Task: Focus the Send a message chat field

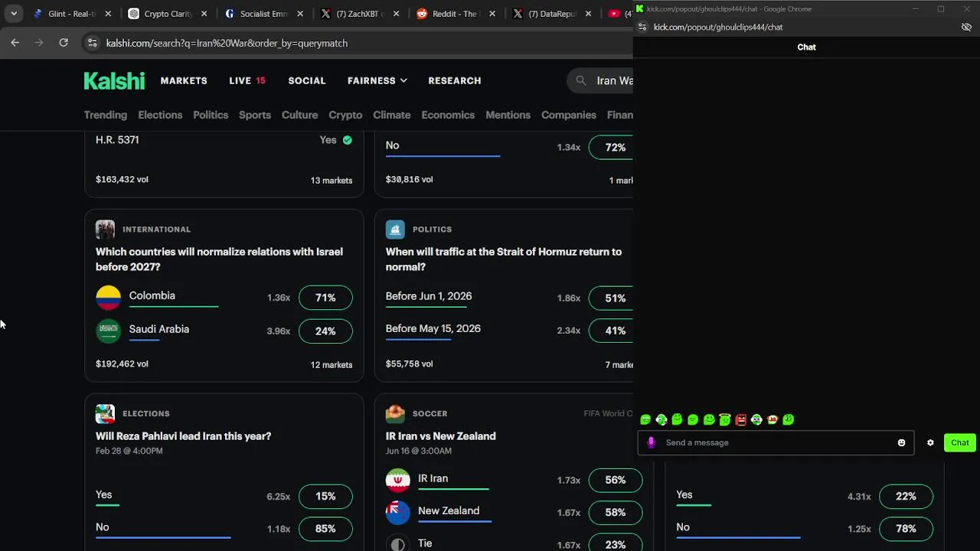Action: pos(776,442)
